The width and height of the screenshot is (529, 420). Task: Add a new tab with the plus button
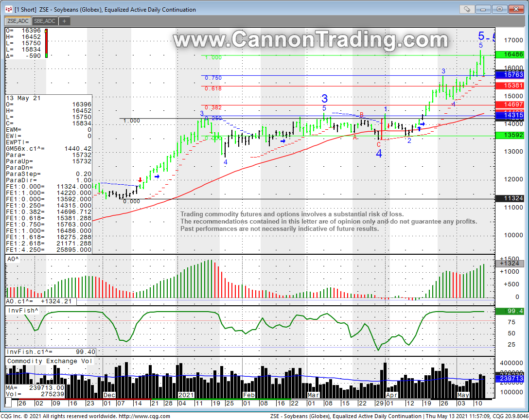click(x=64, y=21)
